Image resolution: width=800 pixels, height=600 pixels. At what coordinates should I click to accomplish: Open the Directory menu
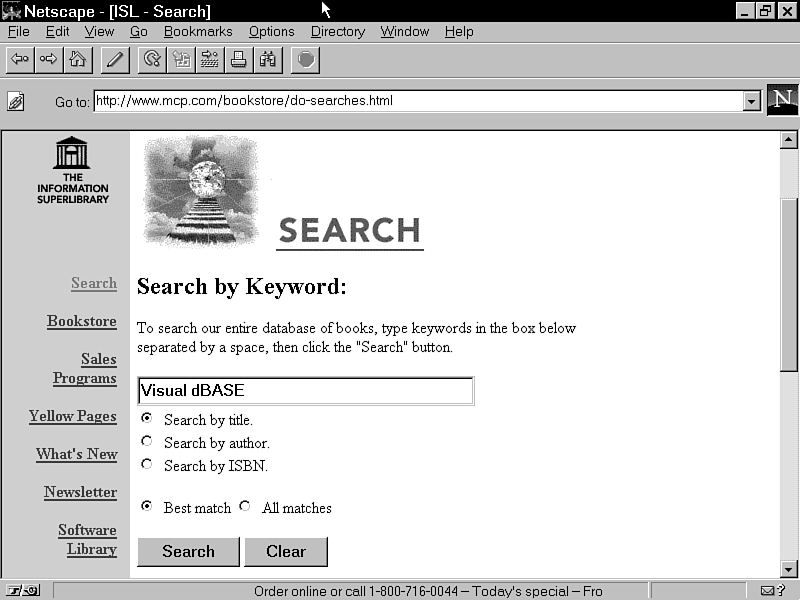338,31
